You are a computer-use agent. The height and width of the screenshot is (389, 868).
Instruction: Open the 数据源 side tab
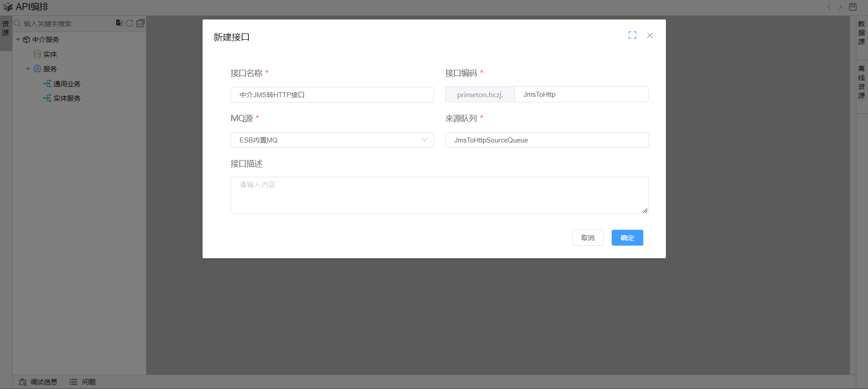861,33
